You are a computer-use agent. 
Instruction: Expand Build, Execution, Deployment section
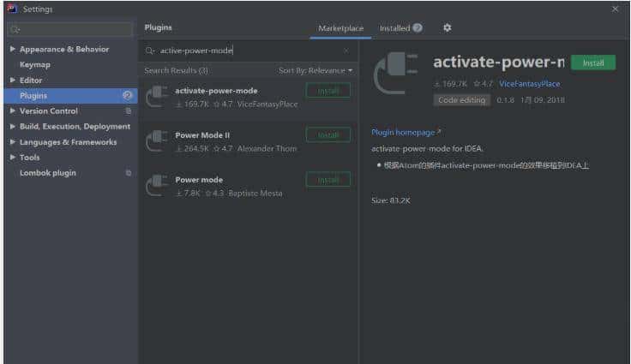[13, 127]
